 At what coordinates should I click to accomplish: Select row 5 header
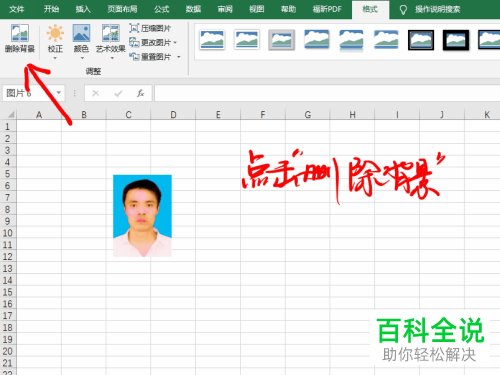[x=8, y=174]
